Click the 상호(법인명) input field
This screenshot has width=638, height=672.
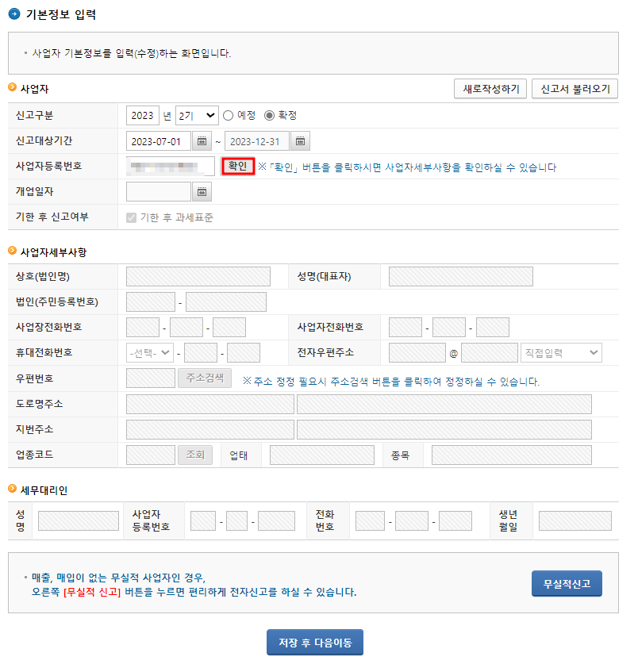click(197, 276)
